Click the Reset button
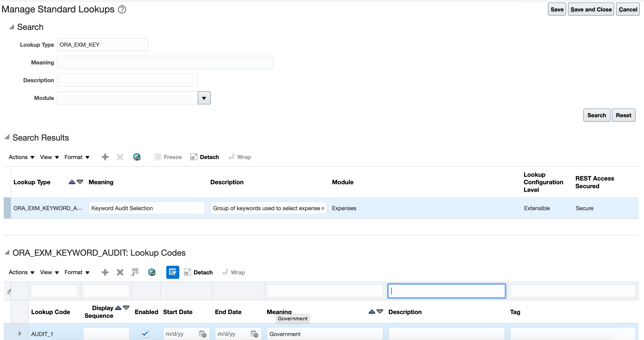The width and height of the screenshot is (644, 340). click(623, 115)
